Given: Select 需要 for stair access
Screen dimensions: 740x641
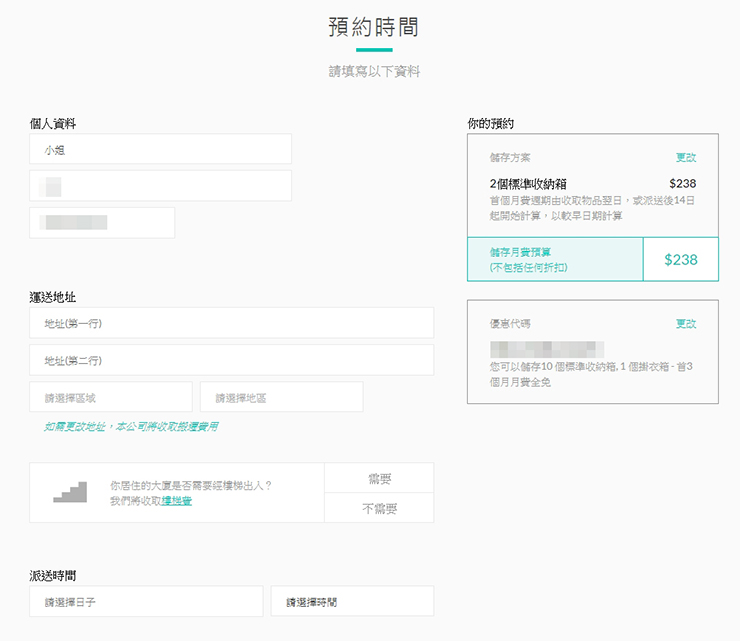Looking at the screenshot, I should [379, 478].
